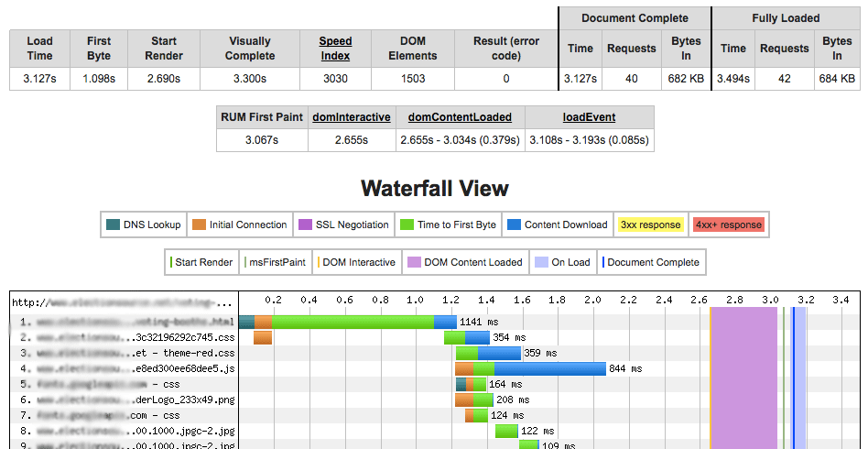
Task: Click the Document Complete legend entry
Action: [x=651, y=262]
